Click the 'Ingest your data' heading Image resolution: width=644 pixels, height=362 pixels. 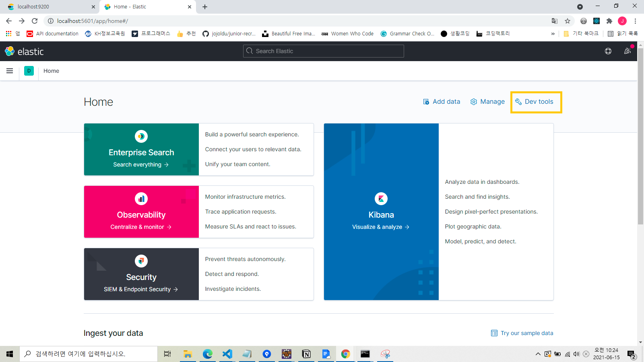pos(113,333)
